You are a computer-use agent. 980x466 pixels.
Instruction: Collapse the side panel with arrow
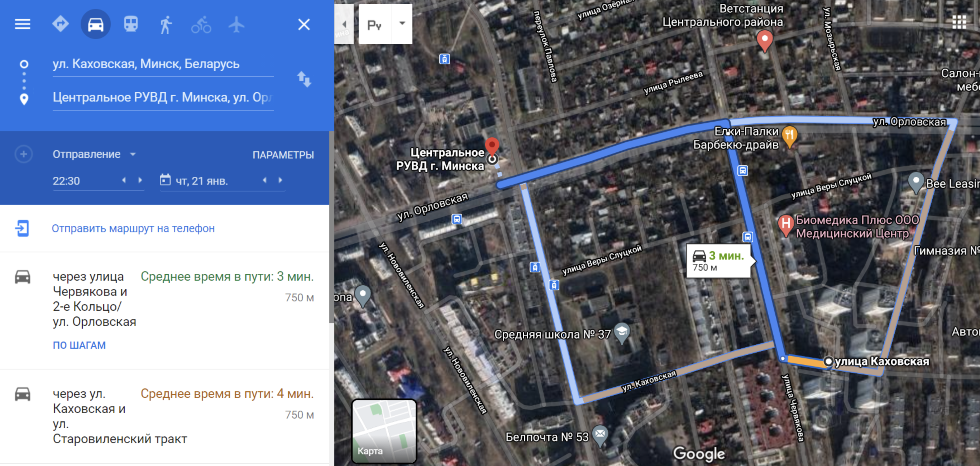click(344, 24)
